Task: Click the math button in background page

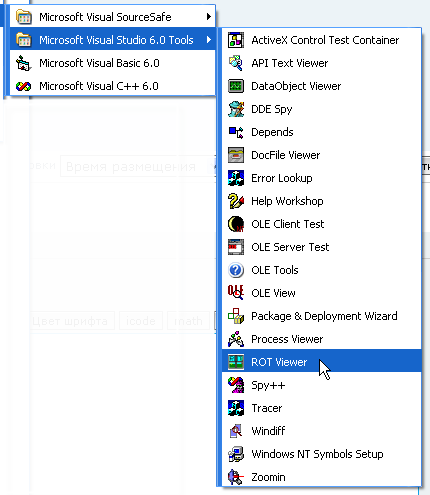Action: click(x=189, y=321)
